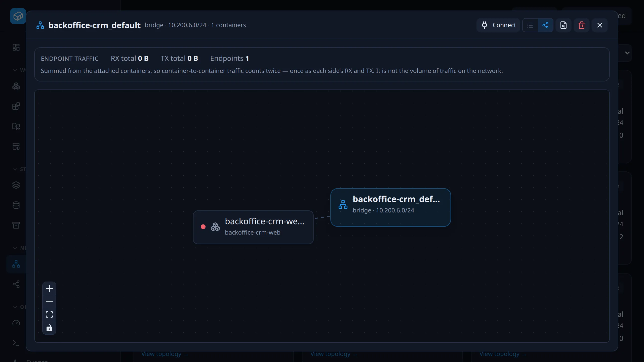Select the backoffice-crm_def network node

pyautogui.click(x=391, y=207)
